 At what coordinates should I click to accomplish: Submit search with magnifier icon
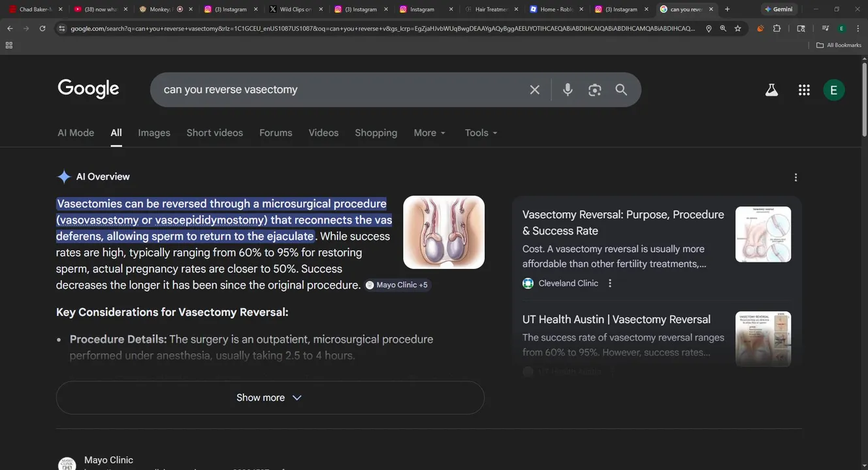[x=621, y=90]
